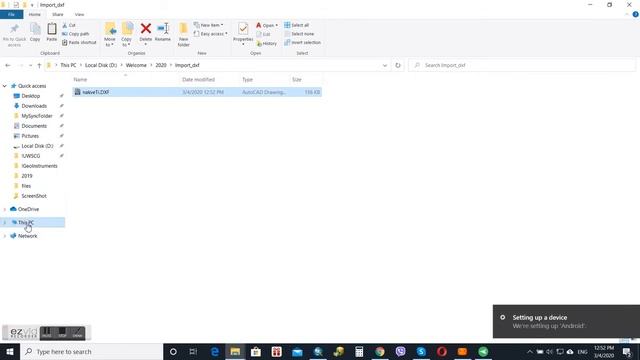Screen dimensions: 640x360
Task: Switch to the Home ribbon tab
Action: [x=35, y=15]
